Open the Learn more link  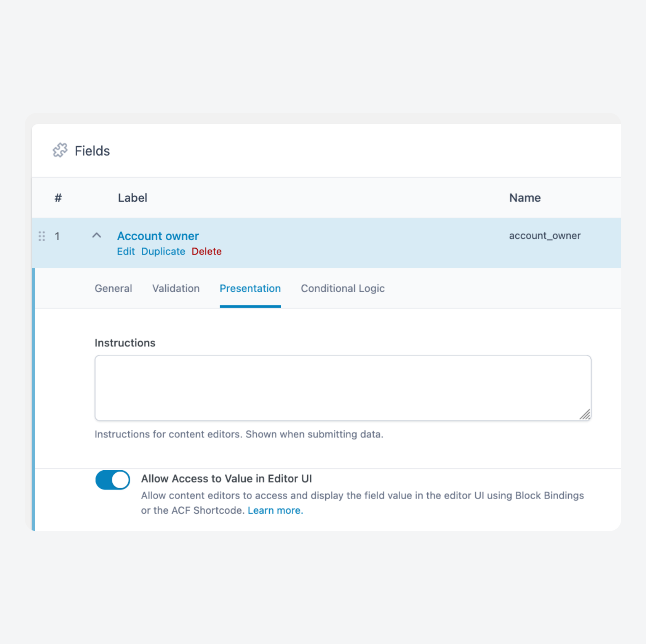click(275, 510)
